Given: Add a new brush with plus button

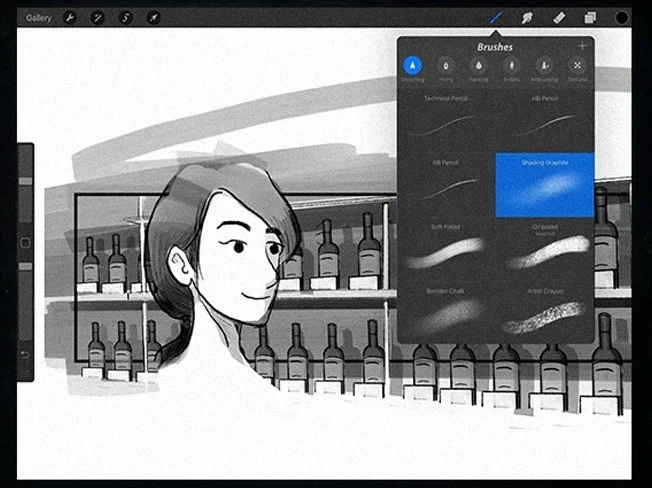Looking at the screenshot, I should (582, 46).
